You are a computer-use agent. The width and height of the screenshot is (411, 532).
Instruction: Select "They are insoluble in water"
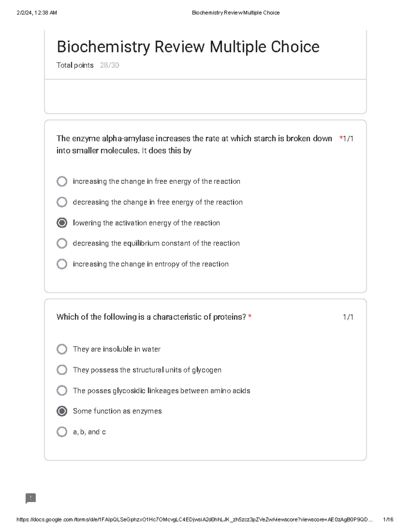(x=62, y=349)
